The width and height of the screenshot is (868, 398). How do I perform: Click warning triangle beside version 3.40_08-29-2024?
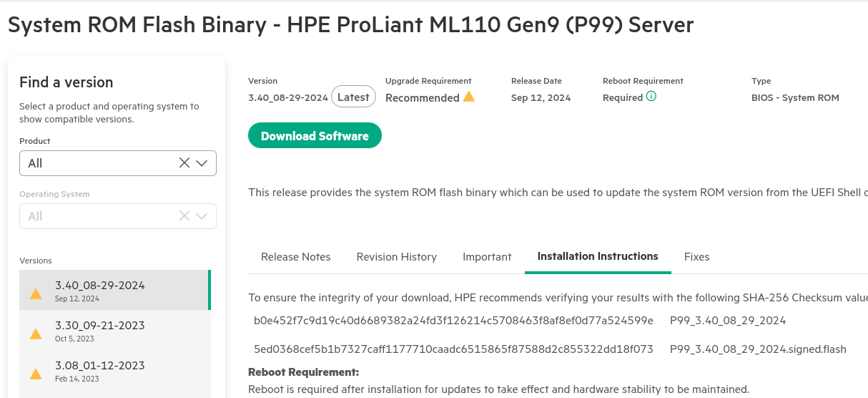[x=35, y=293]
